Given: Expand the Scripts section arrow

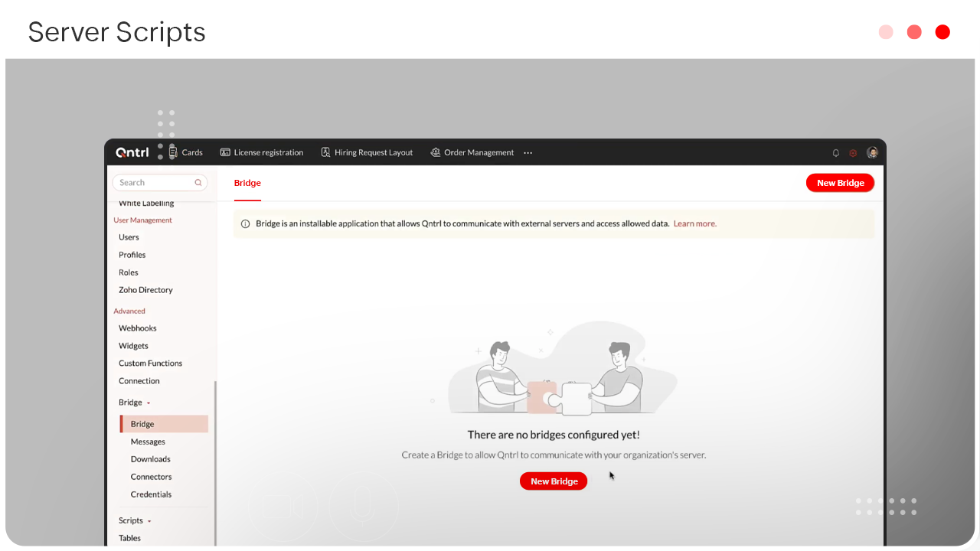Looking at the screenshot, I should (x=149, y=521).
